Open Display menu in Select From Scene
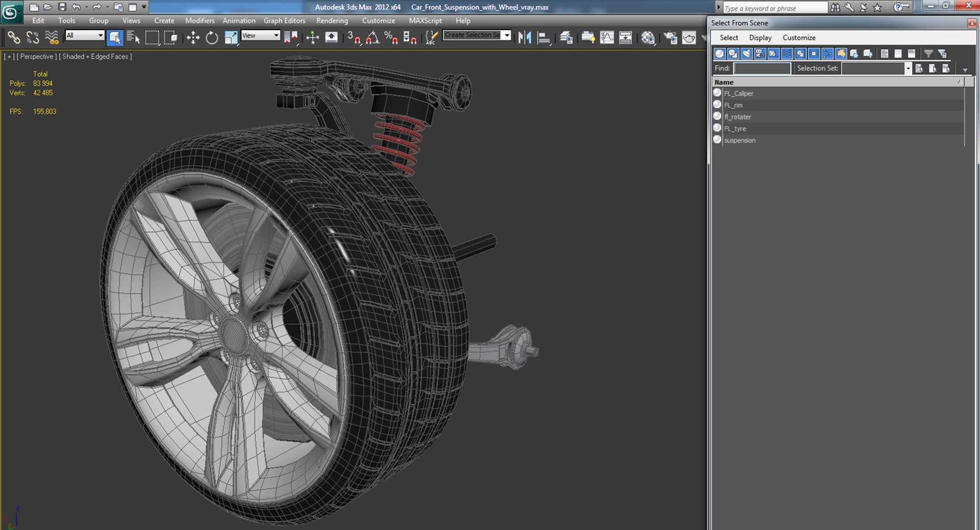 (760, 38)
